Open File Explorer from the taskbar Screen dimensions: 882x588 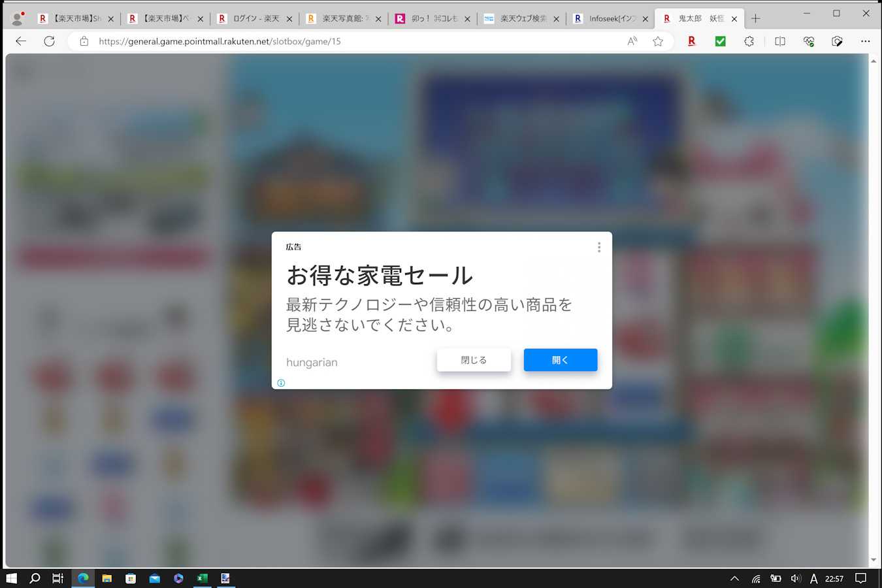[x=107, y=578]
